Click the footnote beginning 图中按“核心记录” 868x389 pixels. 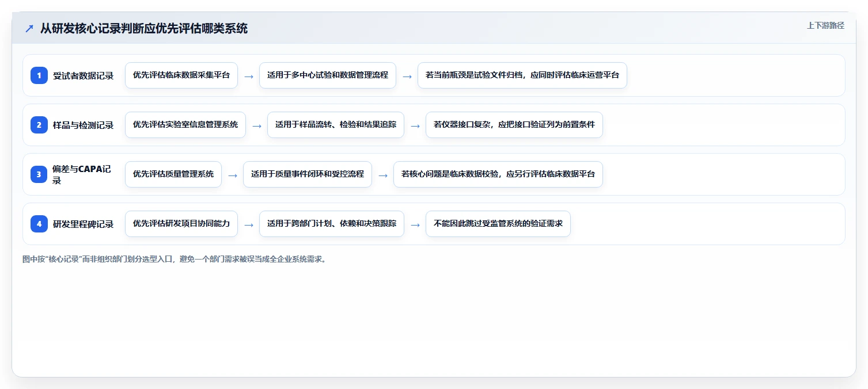click(175, 260)
